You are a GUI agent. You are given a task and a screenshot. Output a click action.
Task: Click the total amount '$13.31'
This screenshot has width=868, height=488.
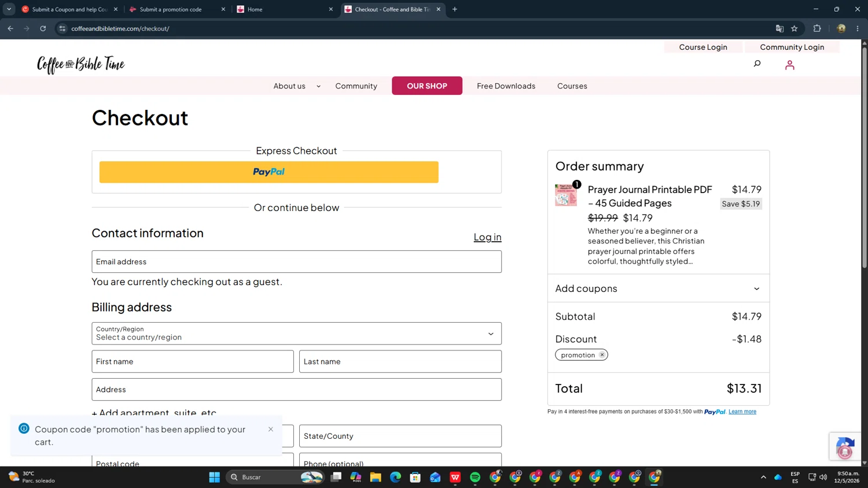[x=744, y=388]
